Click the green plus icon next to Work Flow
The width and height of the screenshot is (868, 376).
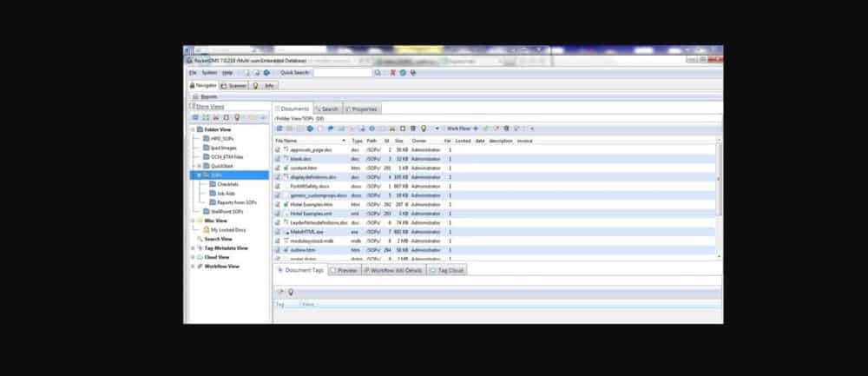(475, 129)
